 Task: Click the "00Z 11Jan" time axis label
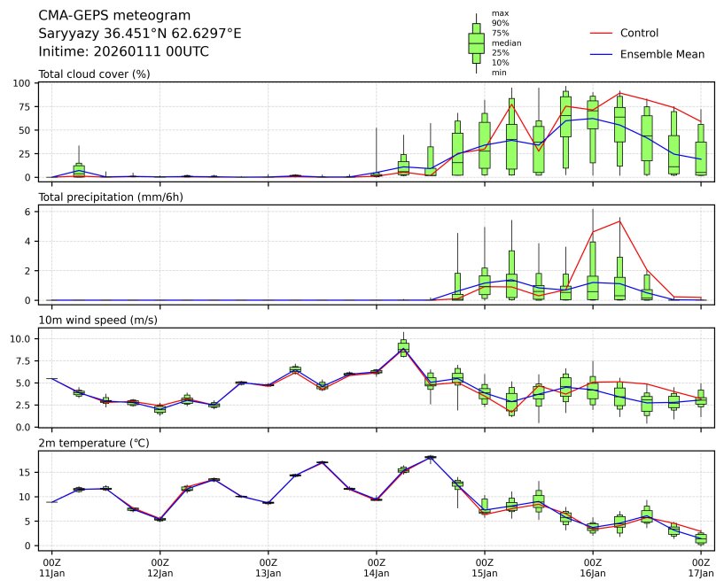(x=51, y=569)
